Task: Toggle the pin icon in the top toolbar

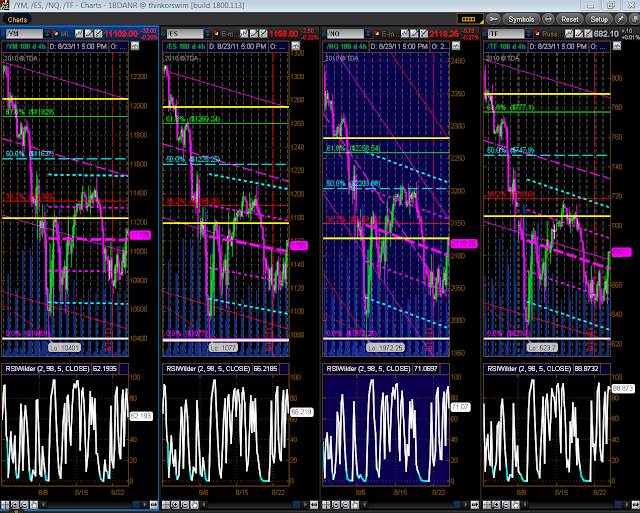Action: [x=620, y=19]
